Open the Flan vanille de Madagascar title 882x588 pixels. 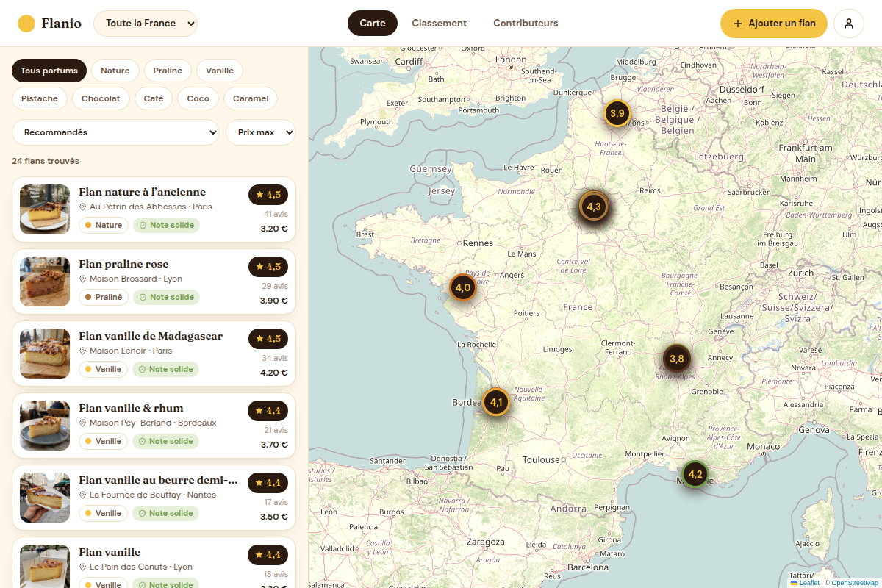[x=151, y=336]
